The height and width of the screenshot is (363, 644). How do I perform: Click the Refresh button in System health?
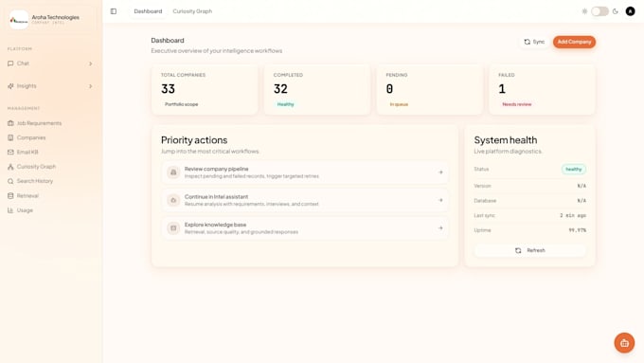[x=529, y=250]
